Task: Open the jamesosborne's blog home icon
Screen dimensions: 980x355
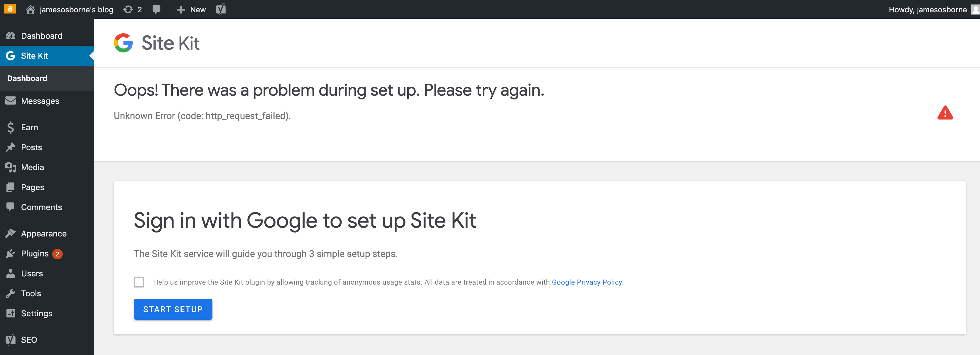Action: click(x=31, y=9)
